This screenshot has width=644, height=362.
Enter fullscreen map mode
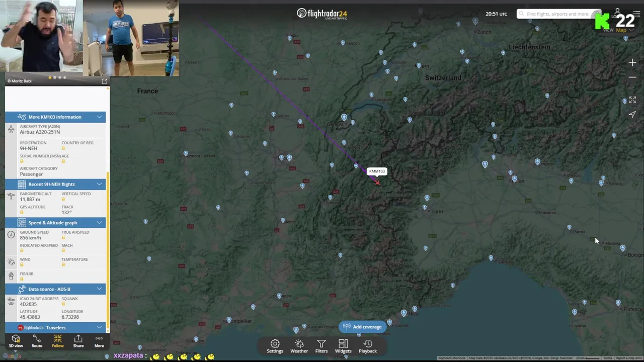pos(632,100)
